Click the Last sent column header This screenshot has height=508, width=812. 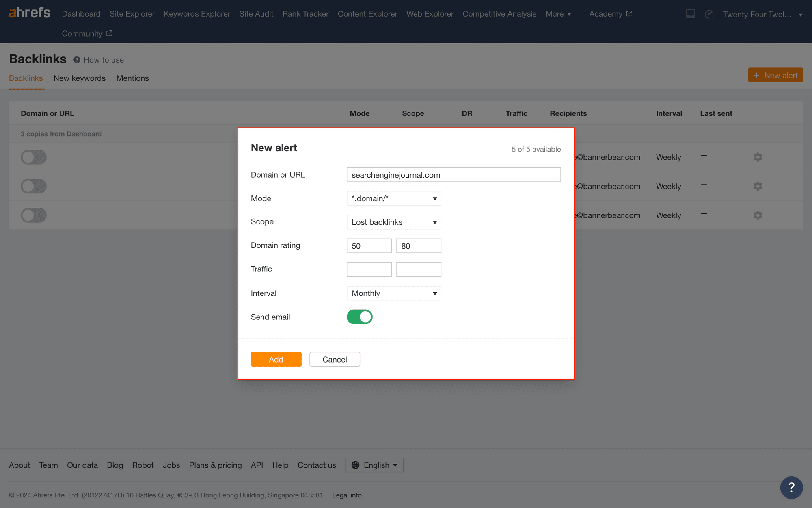716,113
